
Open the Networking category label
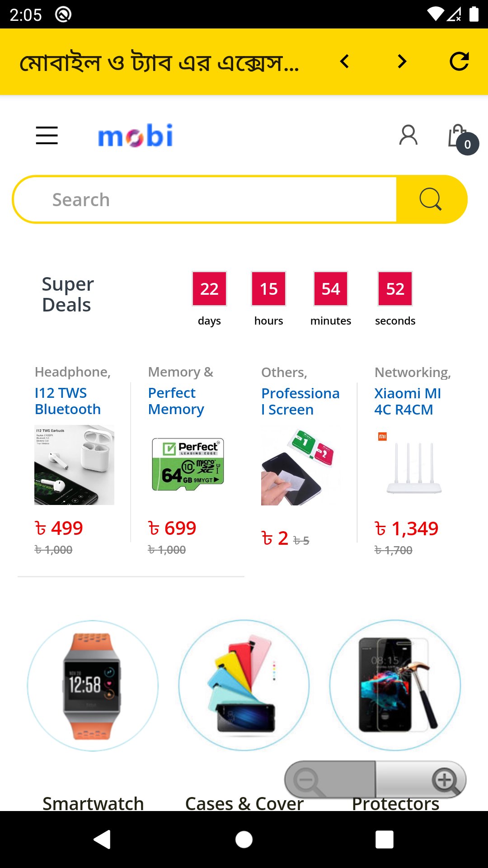[413, 372]
